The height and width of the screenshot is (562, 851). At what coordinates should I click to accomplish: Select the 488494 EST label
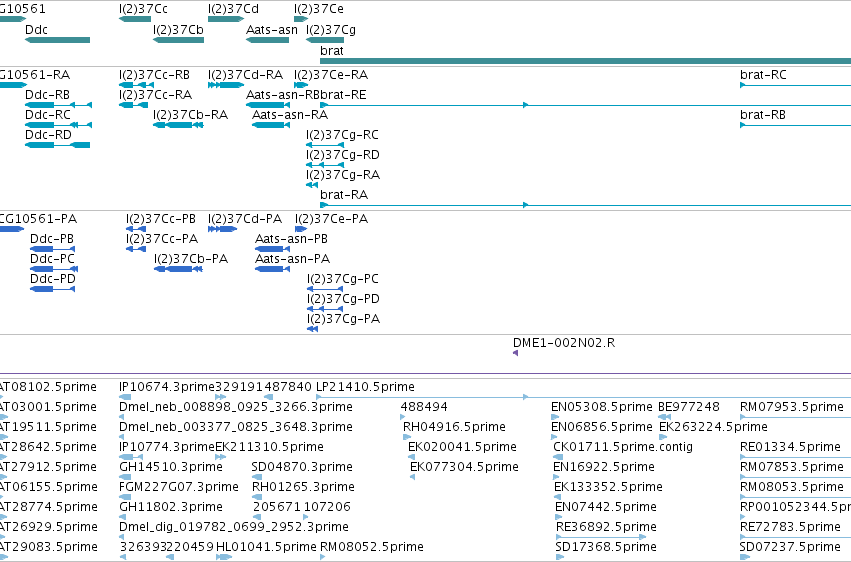click(424, 407)
